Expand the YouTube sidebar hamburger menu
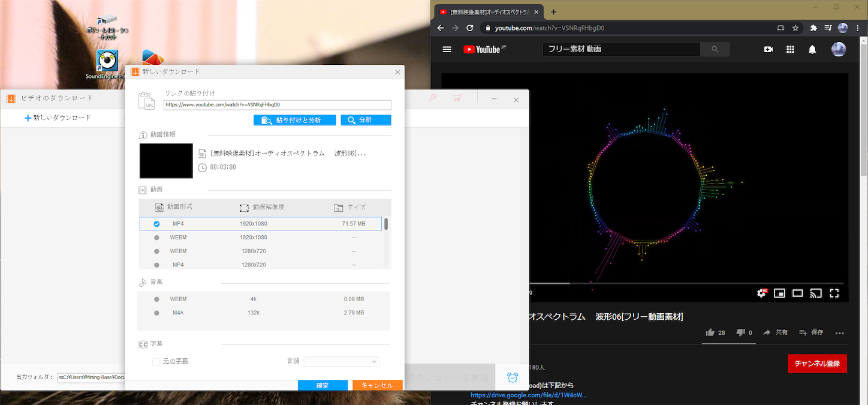 click(447, 49)
